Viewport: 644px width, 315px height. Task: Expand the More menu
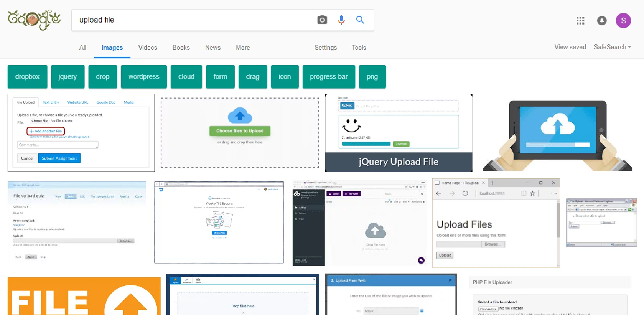pyautogui.click(x=243, y=47)
